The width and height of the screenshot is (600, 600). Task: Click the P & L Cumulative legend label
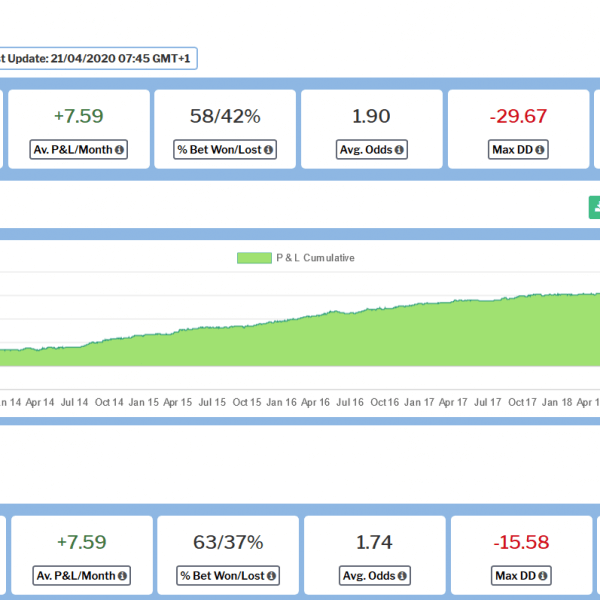[x=315, y=258]
